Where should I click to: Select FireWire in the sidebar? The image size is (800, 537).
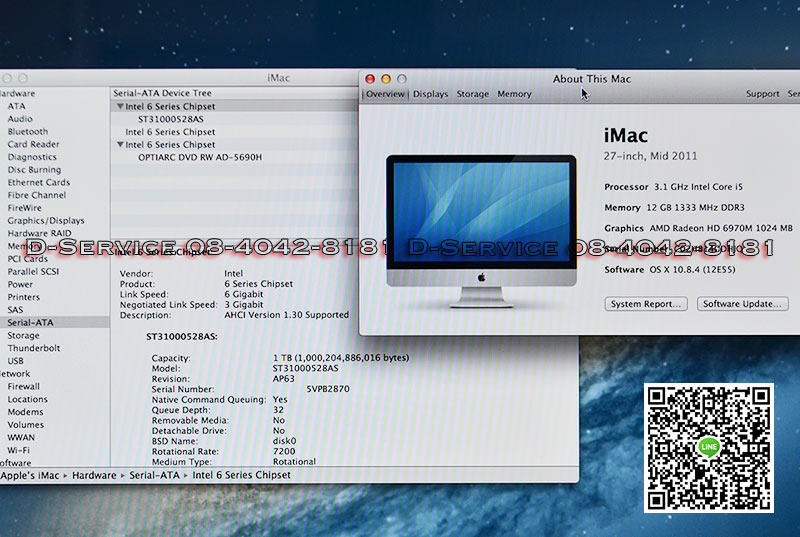[x=24, y=208]
